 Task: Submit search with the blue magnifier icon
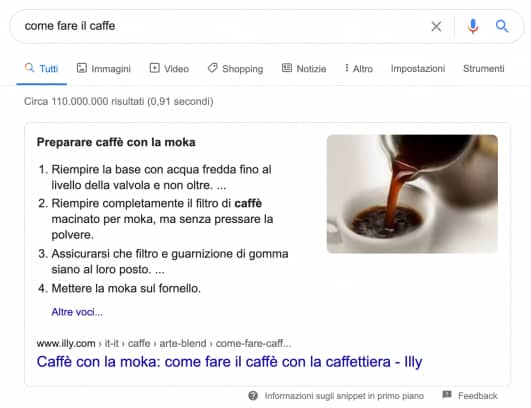point(502,26)
